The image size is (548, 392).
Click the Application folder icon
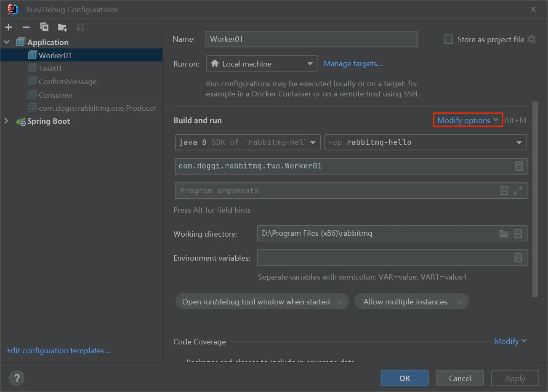[x=21, y=42]
